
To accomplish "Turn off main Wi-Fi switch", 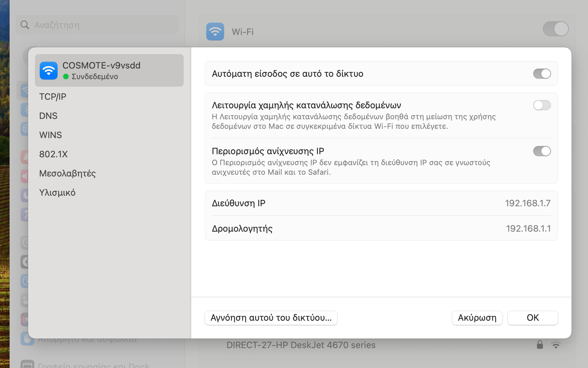I will 555,29.
